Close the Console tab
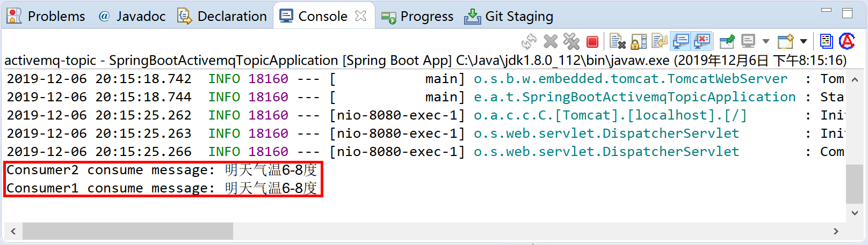 361,16
